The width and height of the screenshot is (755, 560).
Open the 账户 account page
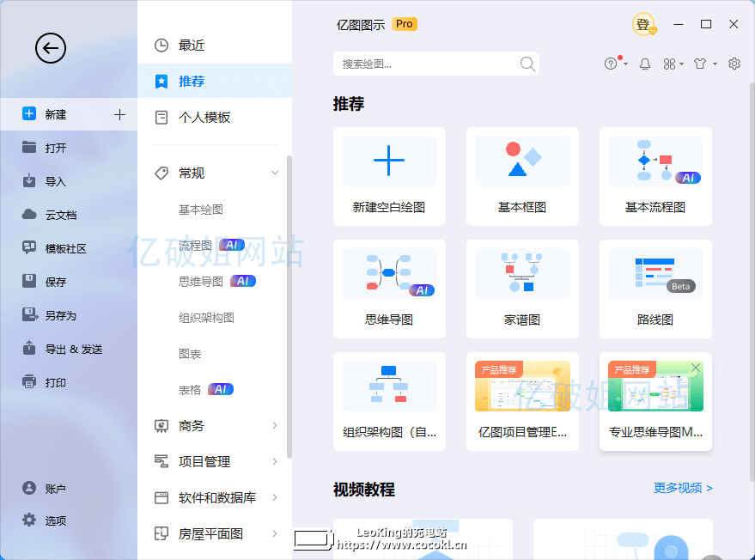point(69,489)
